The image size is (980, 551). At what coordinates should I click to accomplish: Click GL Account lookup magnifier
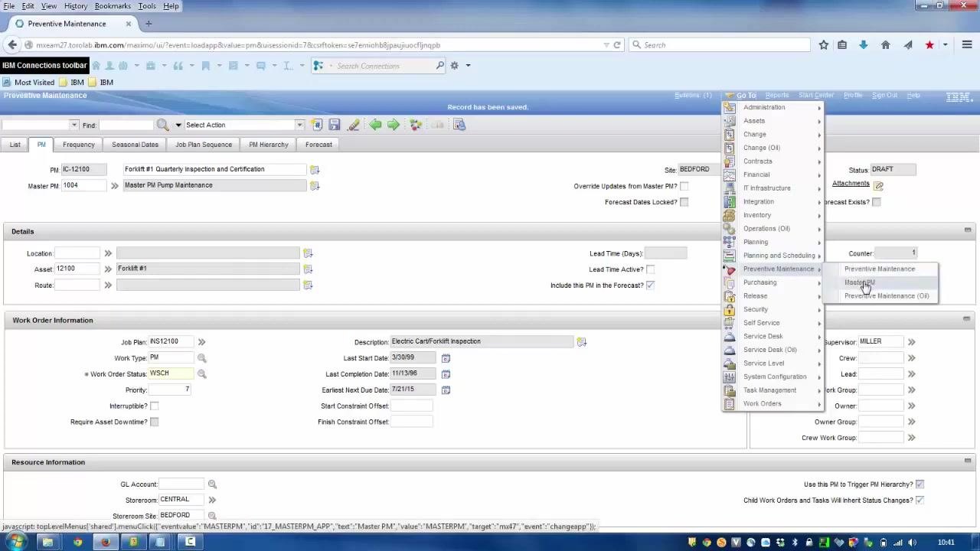tap(212, 484)
